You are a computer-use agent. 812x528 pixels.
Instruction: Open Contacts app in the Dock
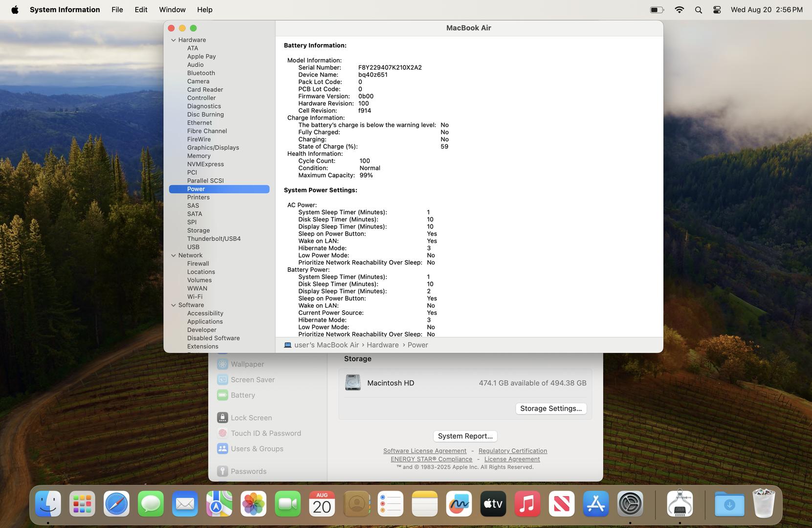click(356, 504)
